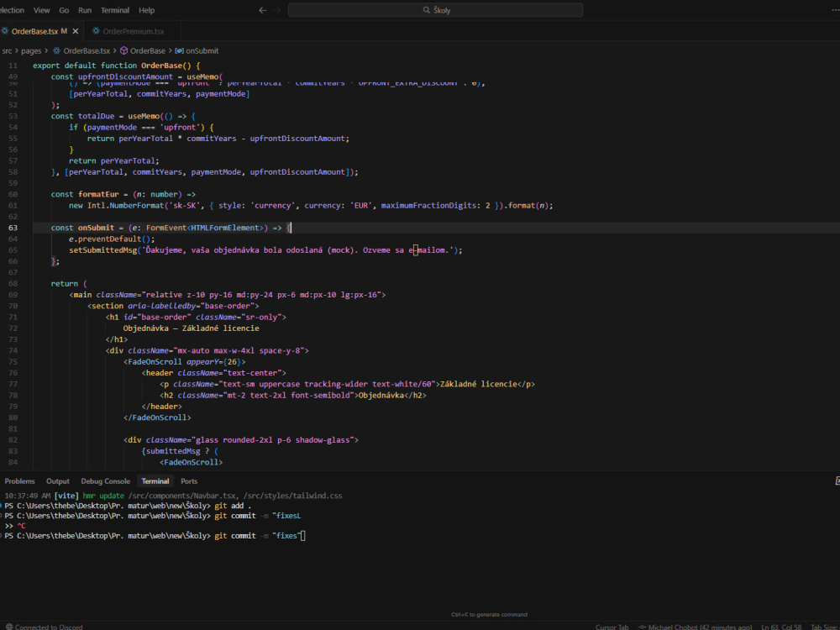Click the back navigation arrow icon
Screen dimensions: 840x630
coord(261,10)
